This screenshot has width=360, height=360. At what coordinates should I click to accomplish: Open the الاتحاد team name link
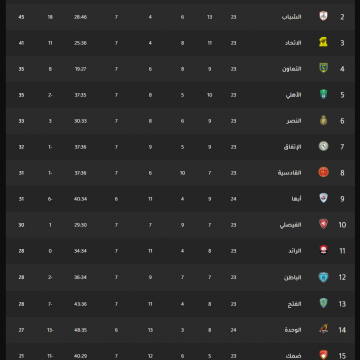[x=293, y=43]
